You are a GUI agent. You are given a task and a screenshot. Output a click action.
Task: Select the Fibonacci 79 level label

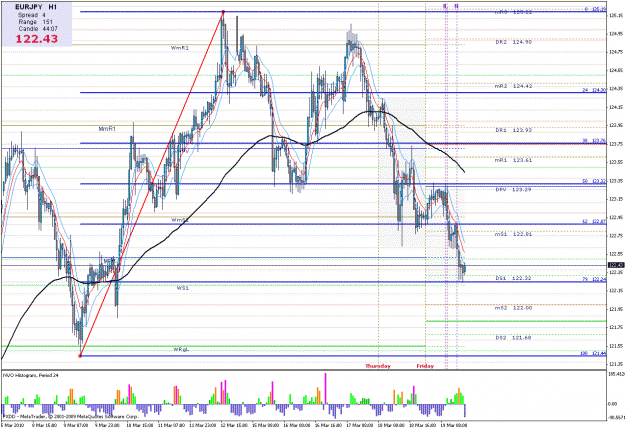coord(594,279)
